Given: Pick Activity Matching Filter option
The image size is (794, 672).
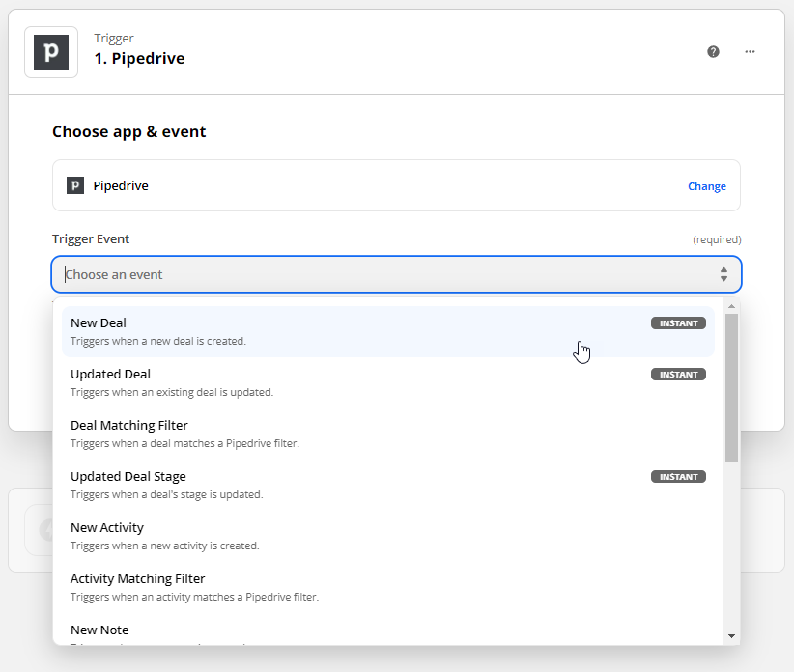Looking at the screenshot, I should [290, 587].
